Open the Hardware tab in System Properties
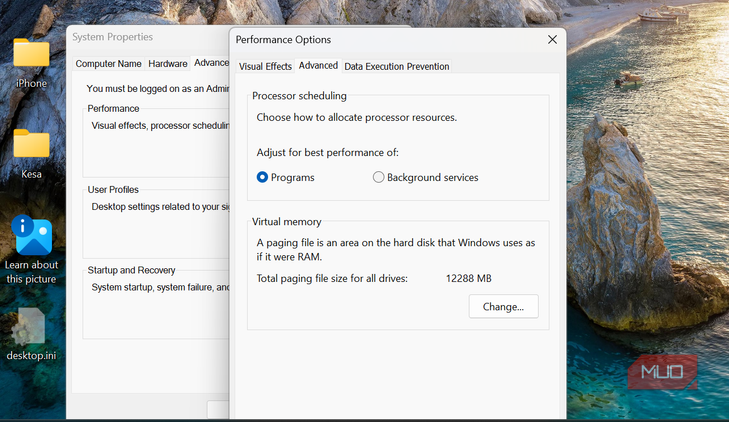The height and width of the screenshot is (422, 729). click(168, 64)
